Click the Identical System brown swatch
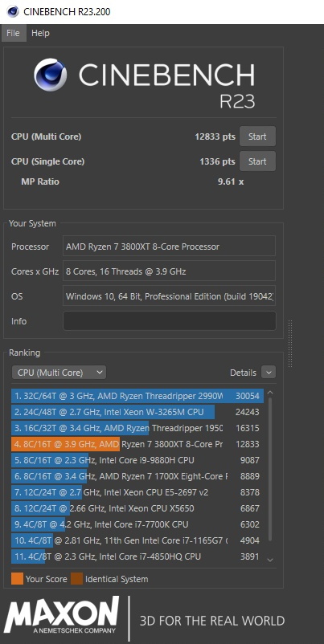This screenshot has width=324, height=644. click(x=76, y=579)
